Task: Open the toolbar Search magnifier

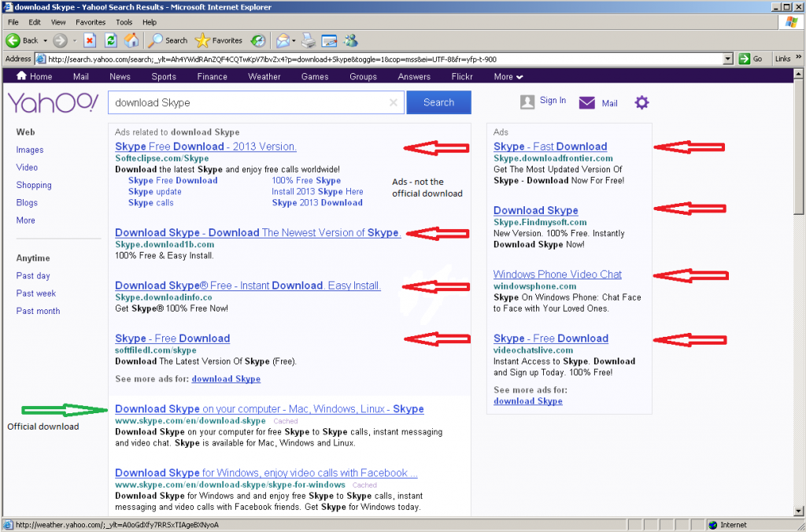Action: (168, 41)
